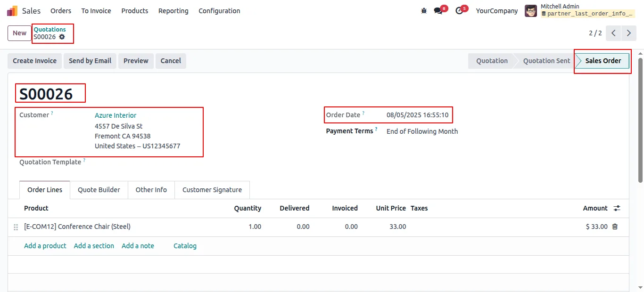The image size is (644, 292).
Task: Click the 2 / 2 pager counter
Action: (x=595, y=33)
